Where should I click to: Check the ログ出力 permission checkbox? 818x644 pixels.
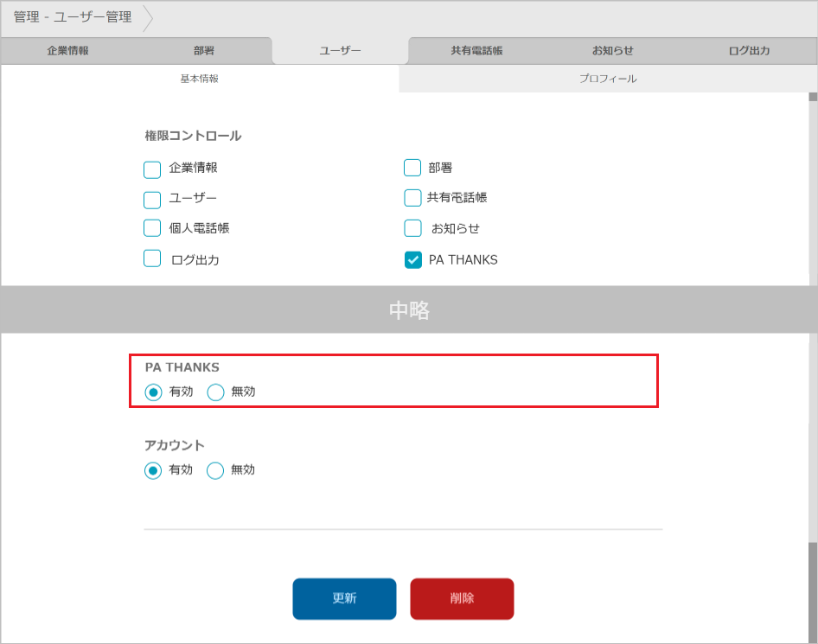[x=152, y=258]
